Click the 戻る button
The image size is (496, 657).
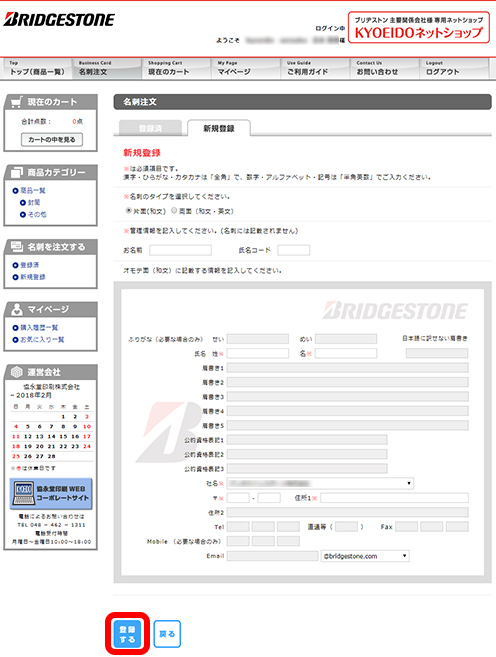[167, 634]
